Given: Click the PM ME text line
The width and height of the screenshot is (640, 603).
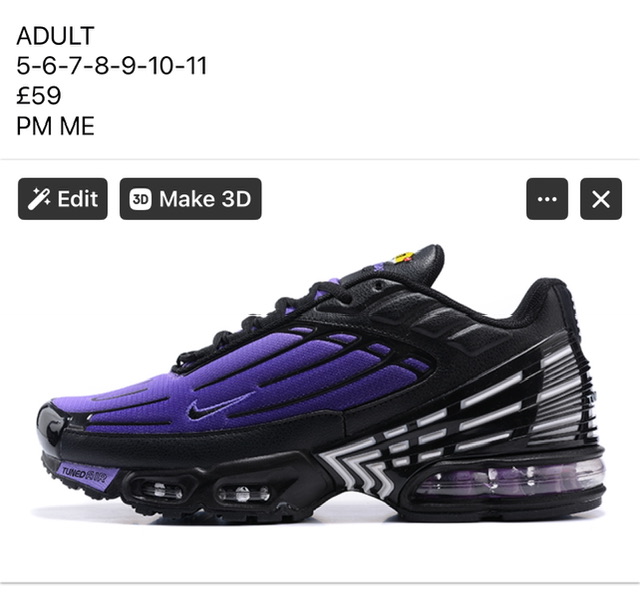Looking at the screenshot, I should pyautogui.click(x=56, y=126).
